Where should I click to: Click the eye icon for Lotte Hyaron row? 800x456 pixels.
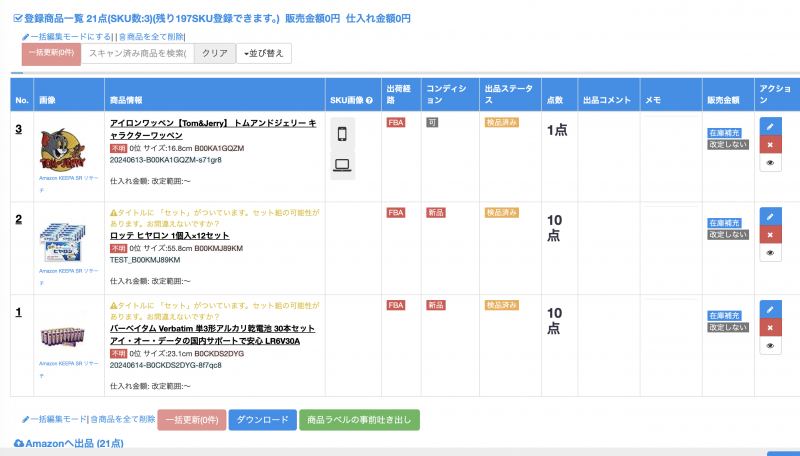tap(770, 253)
